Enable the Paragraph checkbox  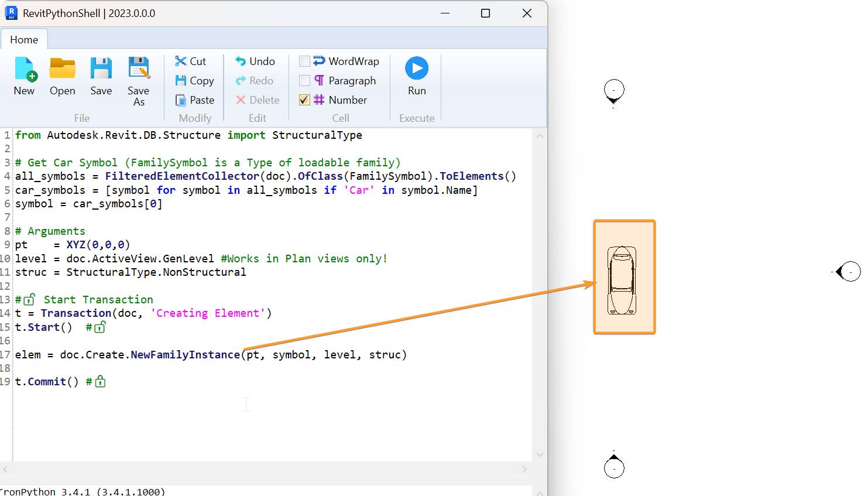(x=304, y=80)
